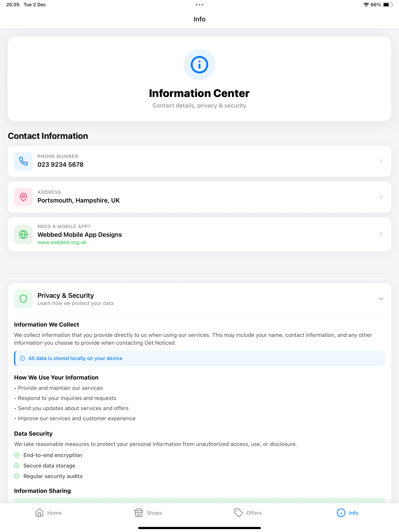Open the Offers tab
399x532 pixels.
pos(248,513)
